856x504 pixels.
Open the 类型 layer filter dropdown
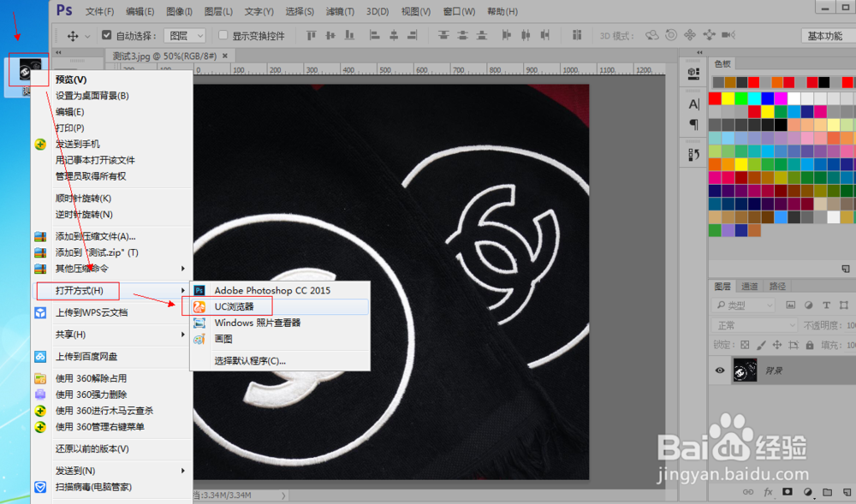coord(744,305)
